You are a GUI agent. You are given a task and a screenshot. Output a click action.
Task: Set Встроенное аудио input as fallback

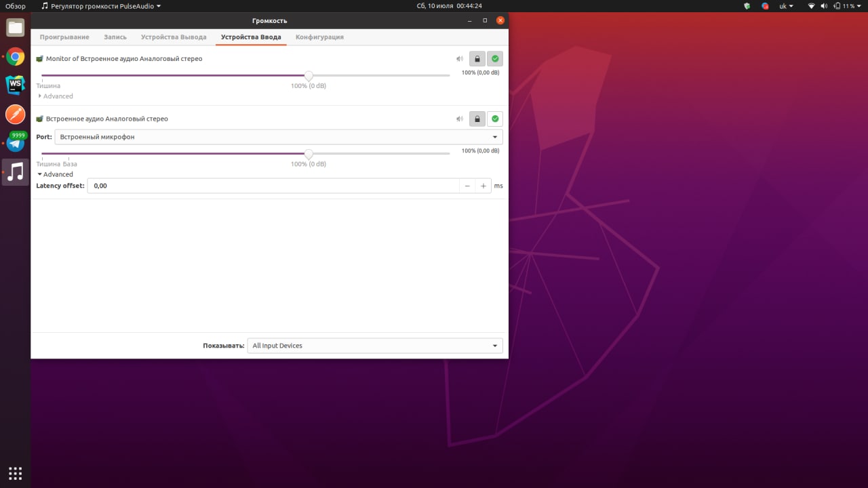[x=495, y=119]
